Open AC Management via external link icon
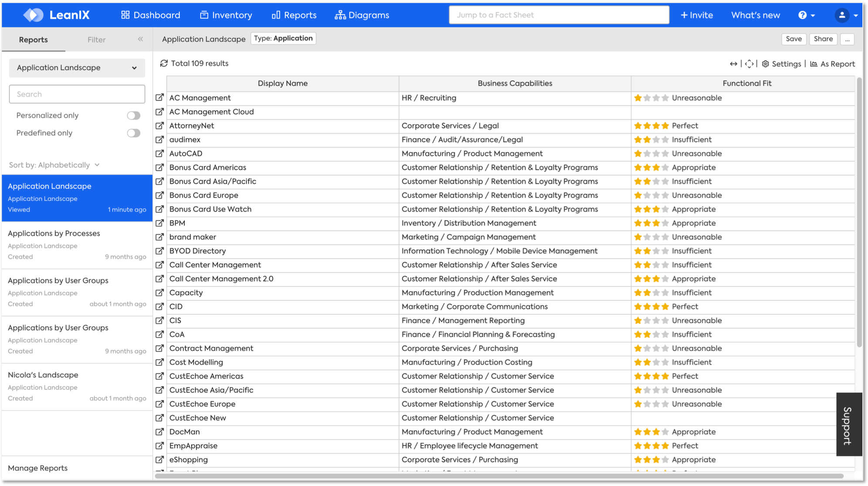The image size is (868, 486). pyautogui.click(x=160, y=98)
